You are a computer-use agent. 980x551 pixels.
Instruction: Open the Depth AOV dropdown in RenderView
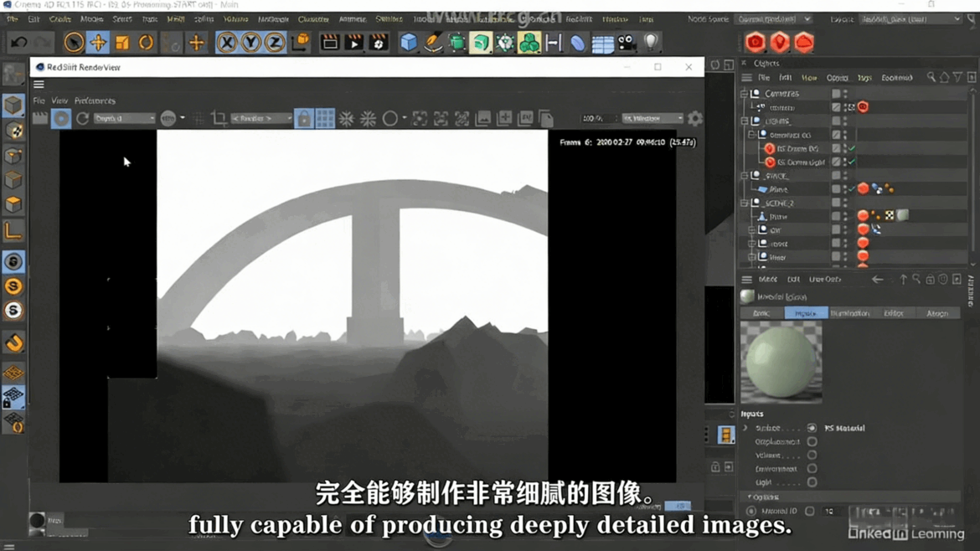click(124, 119)
